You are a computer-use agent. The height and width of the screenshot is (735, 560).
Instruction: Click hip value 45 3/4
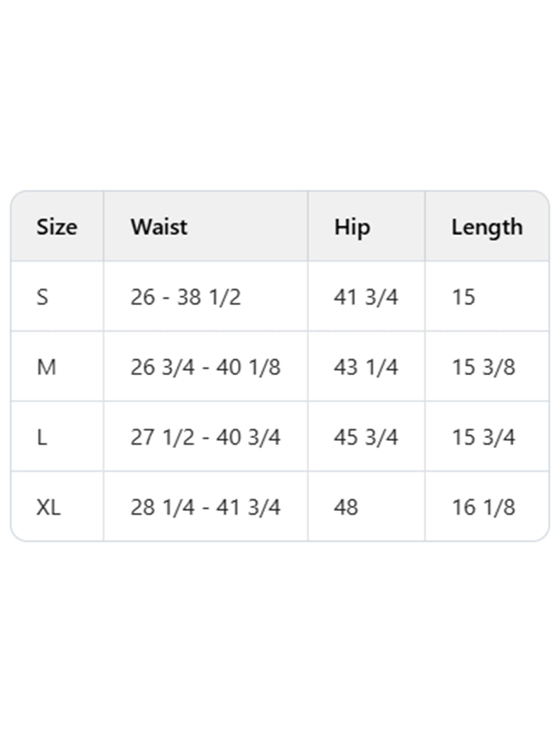point(366,437)
